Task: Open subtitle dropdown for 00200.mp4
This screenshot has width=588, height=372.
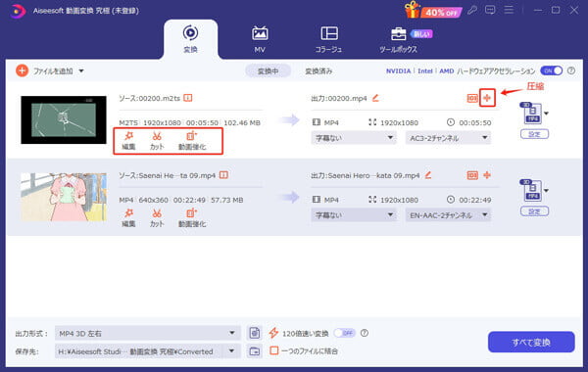Action: tap(354, 138)
